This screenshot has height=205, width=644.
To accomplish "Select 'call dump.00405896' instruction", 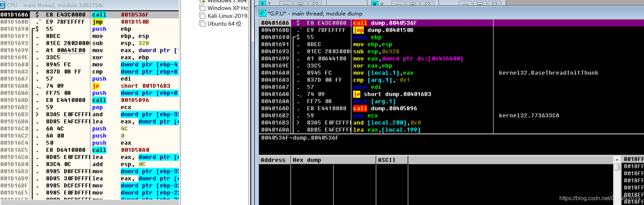I will (385, 109).
